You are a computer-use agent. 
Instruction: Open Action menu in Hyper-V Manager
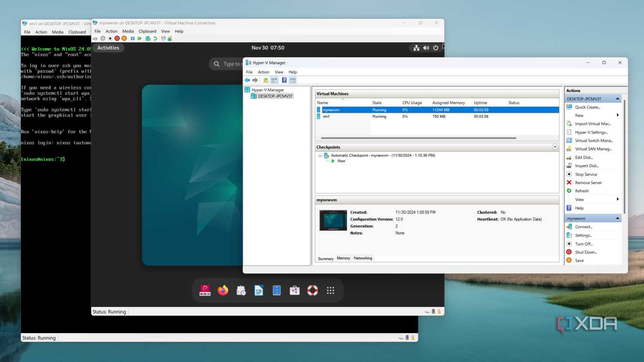click(x=263, y=72)
